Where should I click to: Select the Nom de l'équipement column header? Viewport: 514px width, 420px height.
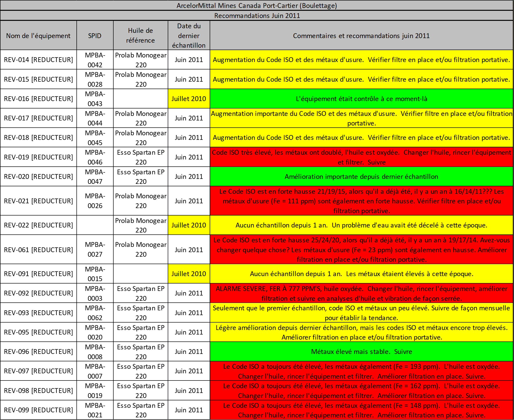point(39,36)
